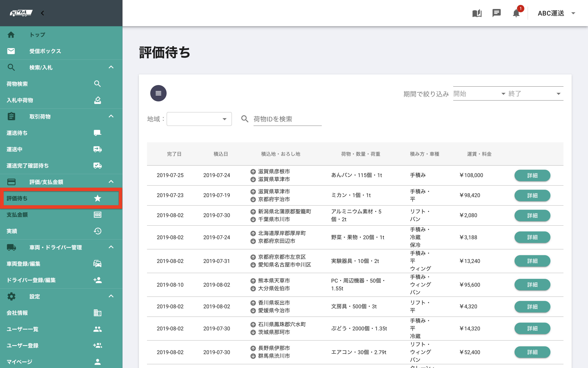This screenshot has width=588, height=368.
Task: Collapse the 車両・ドライバー管理 section
Action: coord(111,247)
